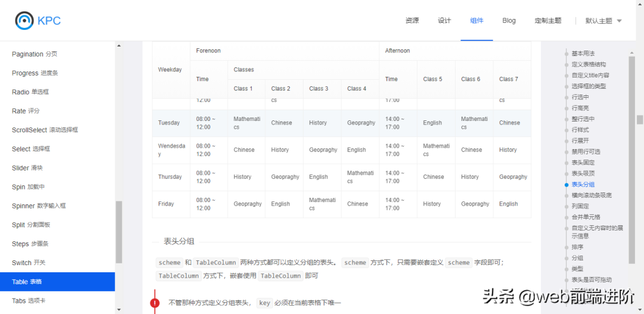
Task: Click the red warning exclamation icon
Action: pyautogui.click(x=155, y=303)
